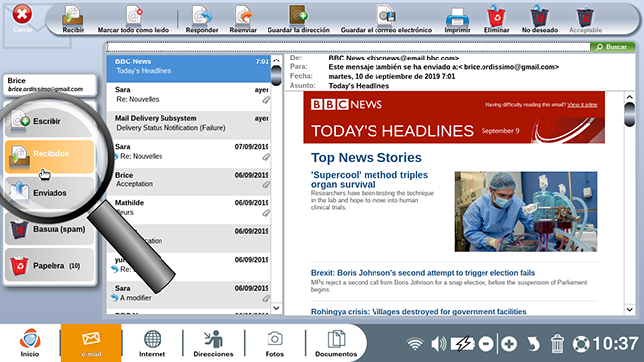Open the Brexit Boris Johnson headline link
The width and height of the screenshot is (644, 362).
[423, 273]
